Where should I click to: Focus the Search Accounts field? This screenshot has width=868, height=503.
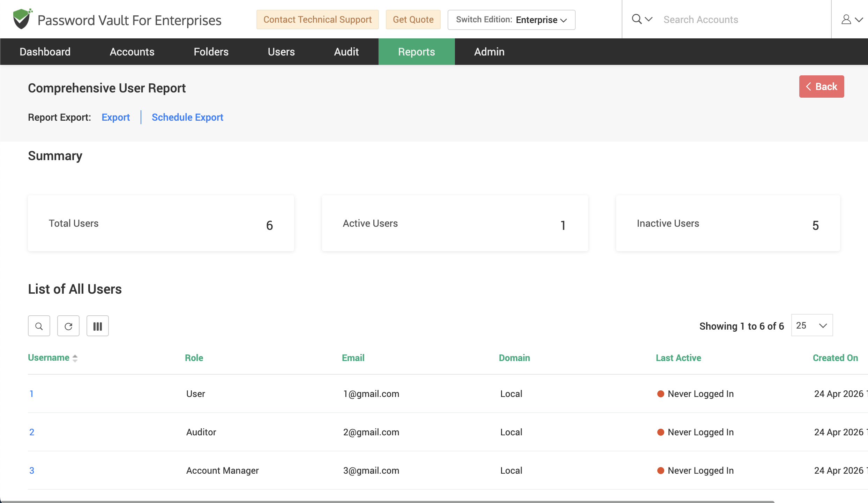click(743, 20)
